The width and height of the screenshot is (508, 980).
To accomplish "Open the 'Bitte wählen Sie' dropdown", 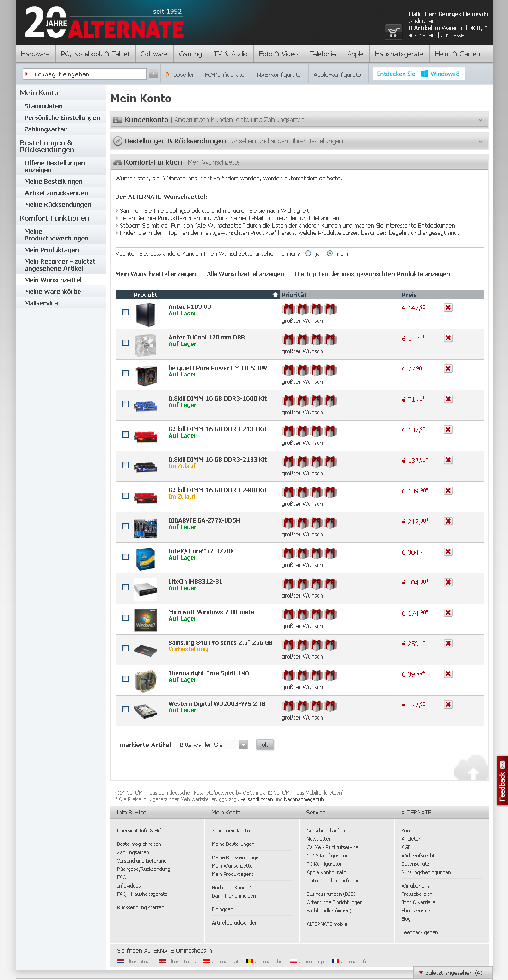I will click(213, 745).
